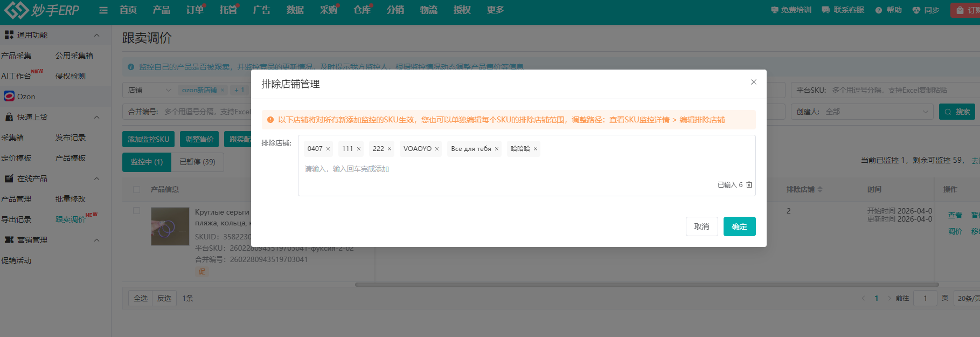Click the 通用功能 grid icon
This screenshot has width=980, height=337.
click(x=9, y=35)
